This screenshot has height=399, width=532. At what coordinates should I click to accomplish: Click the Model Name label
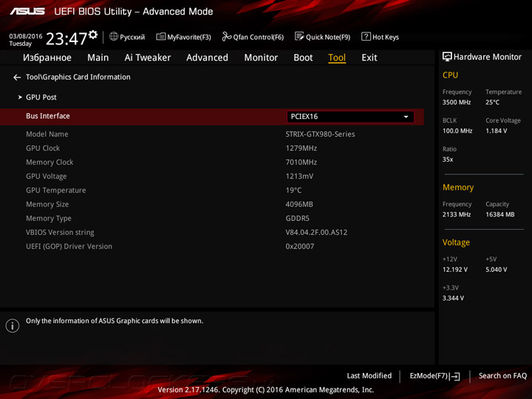pyautogui.click(x=47, y=134)
